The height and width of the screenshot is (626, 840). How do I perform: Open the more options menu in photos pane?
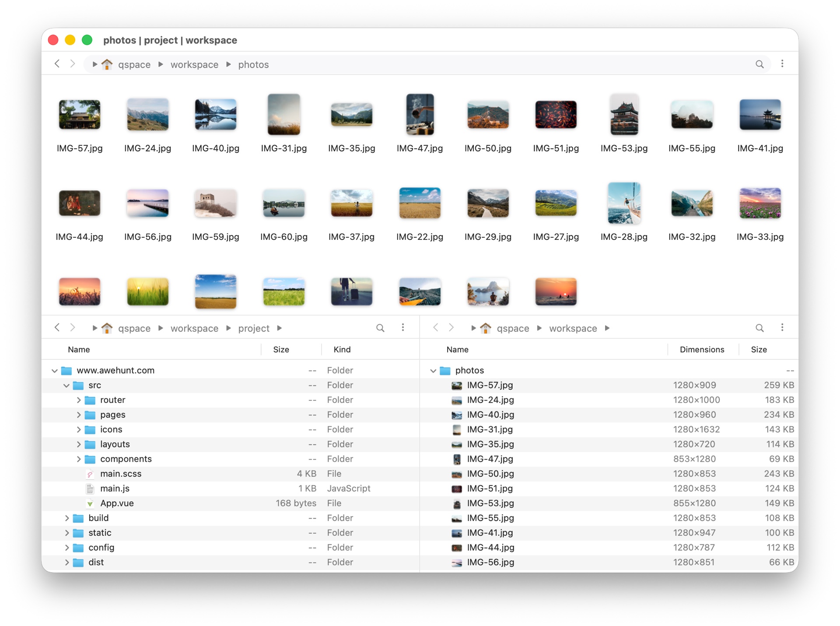point(783,64)
